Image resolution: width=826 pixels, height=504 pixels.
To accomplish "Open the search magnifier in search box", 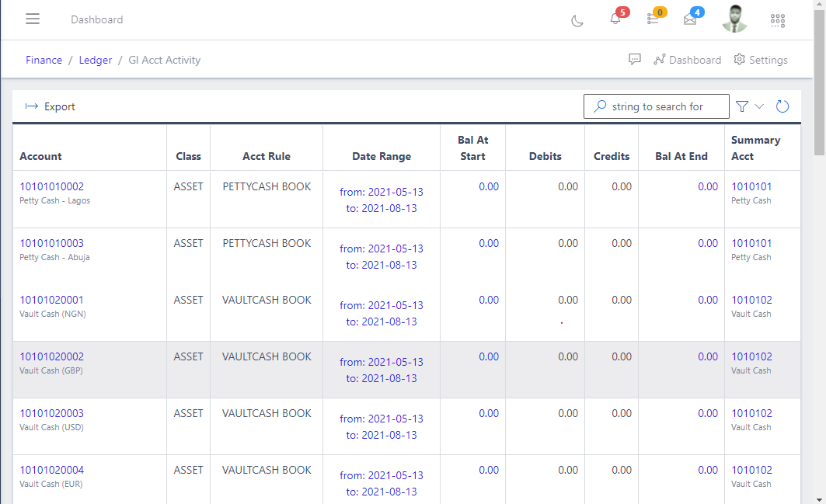I will 601,106.
